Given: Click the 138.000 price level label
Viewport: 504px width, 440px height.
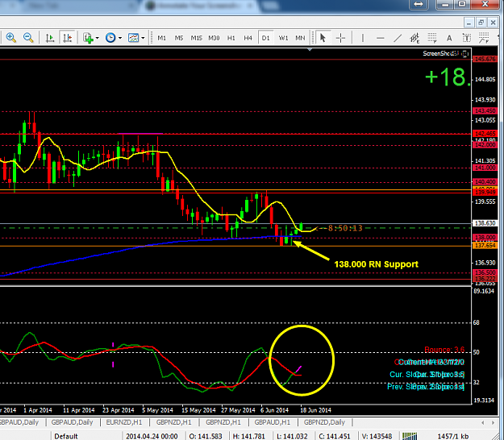Looking at the screenshot, I should tap(485, 238).
